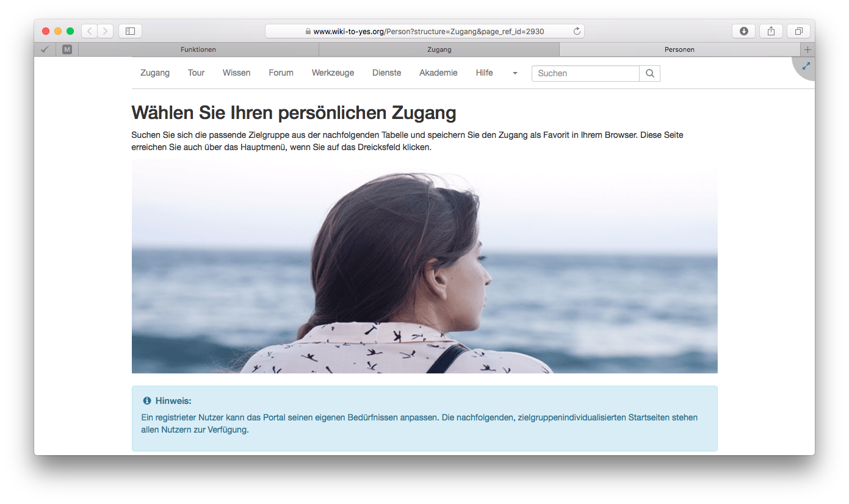
Task: Switch to the Personen tab
Action: point(679,49)
